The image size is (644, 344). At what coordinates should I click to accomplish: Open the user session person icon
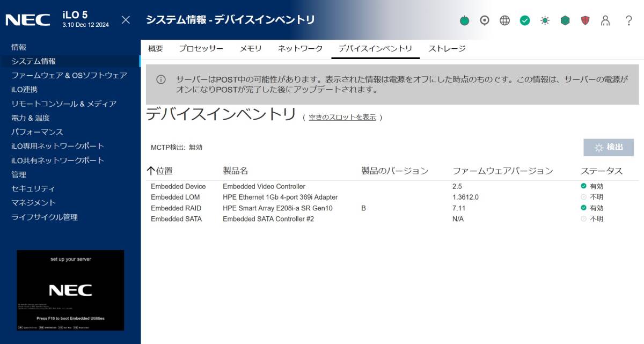605,20
